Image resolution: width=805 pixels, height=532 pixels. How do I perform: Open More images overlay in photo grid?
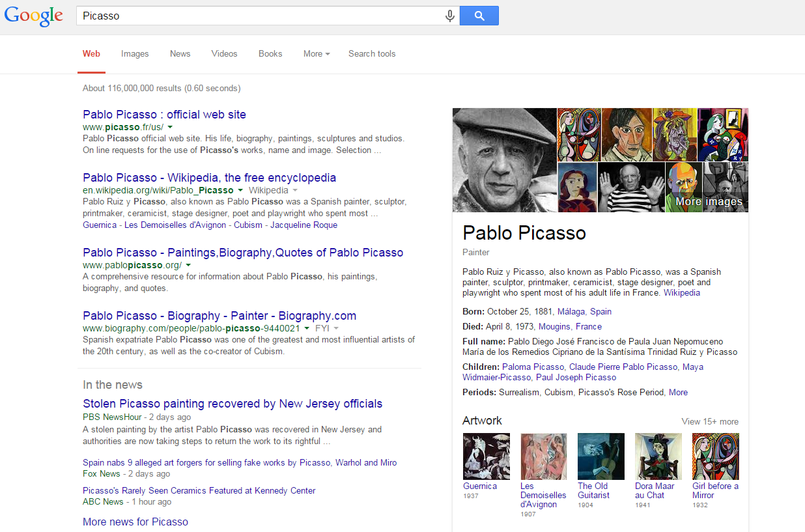(709, 201)
